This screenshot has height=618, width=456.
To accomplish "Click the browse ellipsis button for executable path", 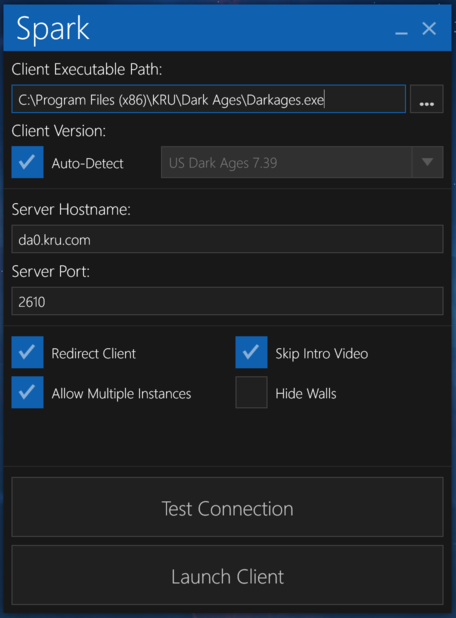I will point(426,99).
